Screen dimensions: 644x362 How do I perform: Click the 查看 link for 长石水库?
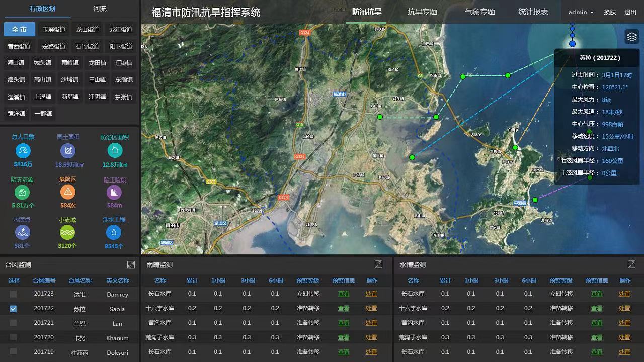click(344, 294)
